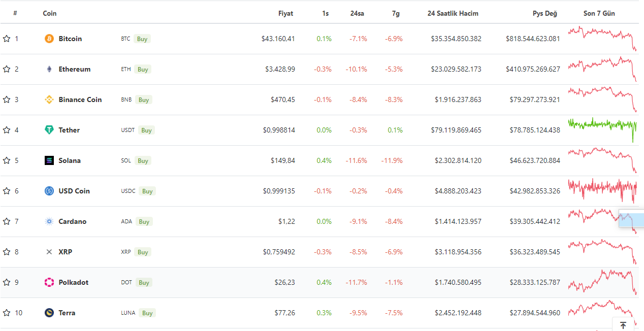Click the Buy button for Ethereum
The height and width of the screenshot is (331, 644).
click(x=143, y=69)
